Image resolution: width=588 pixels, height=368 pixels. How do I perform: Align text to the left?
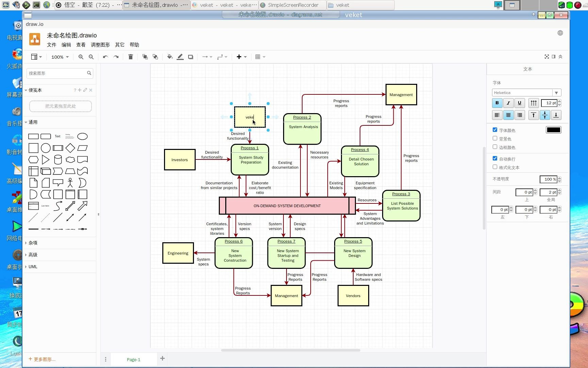tap(497, 115)
